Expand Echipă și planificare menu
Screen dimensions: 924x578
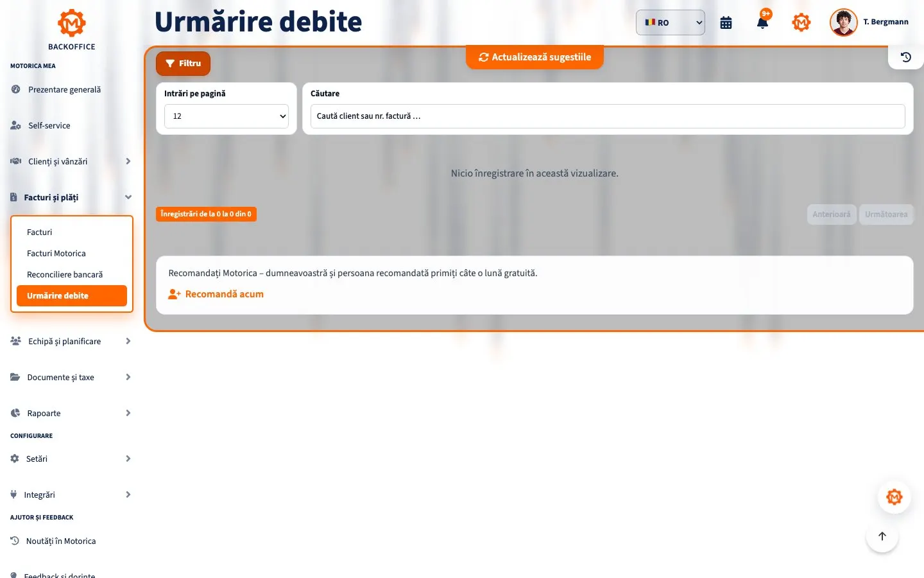(x=71, y=342)
